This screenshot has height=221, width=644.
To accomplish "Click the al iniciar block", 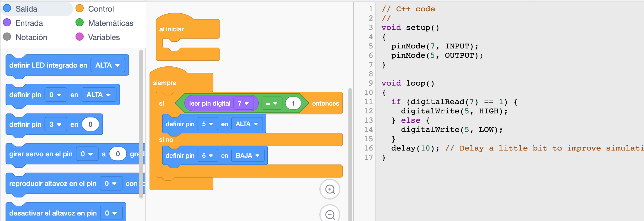I will click(171, 29).
